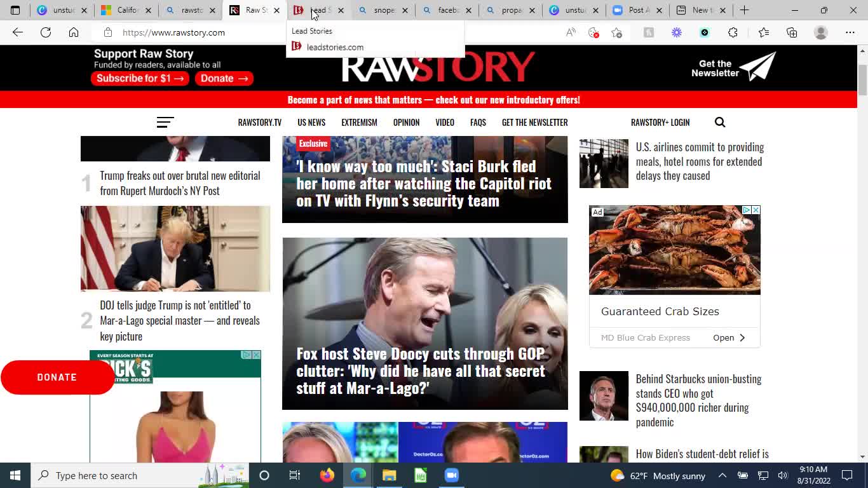Screen dimensions: 868x488
Task: Click Open on the crab advertisement
Action: (x=729, y=337)
